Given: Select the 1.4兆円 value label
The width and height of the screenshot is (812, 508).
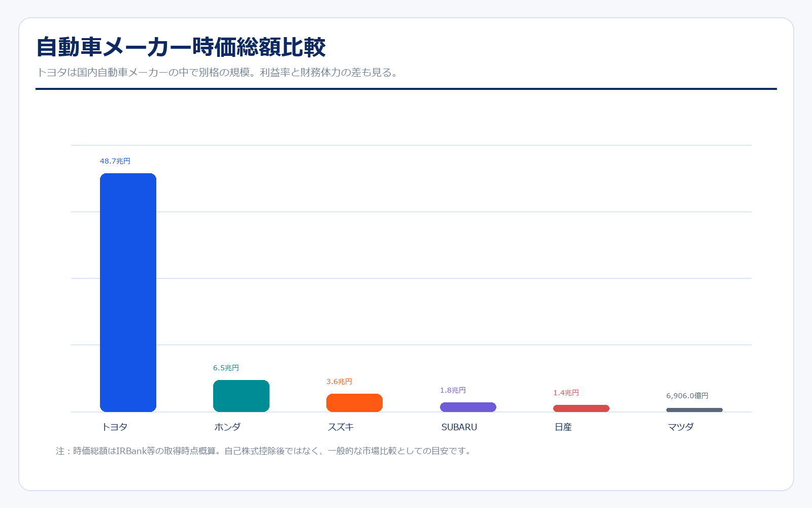Looking at the screenshot, I should pyautogui.click(x=566, y=393).
